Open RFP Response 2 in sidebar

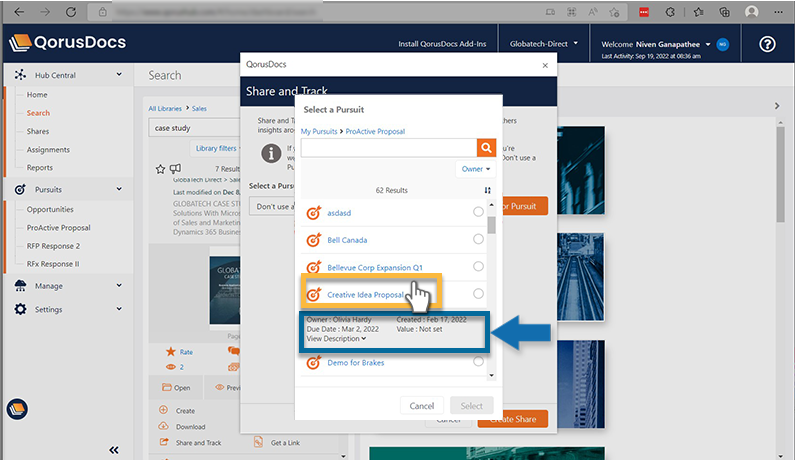53,246
